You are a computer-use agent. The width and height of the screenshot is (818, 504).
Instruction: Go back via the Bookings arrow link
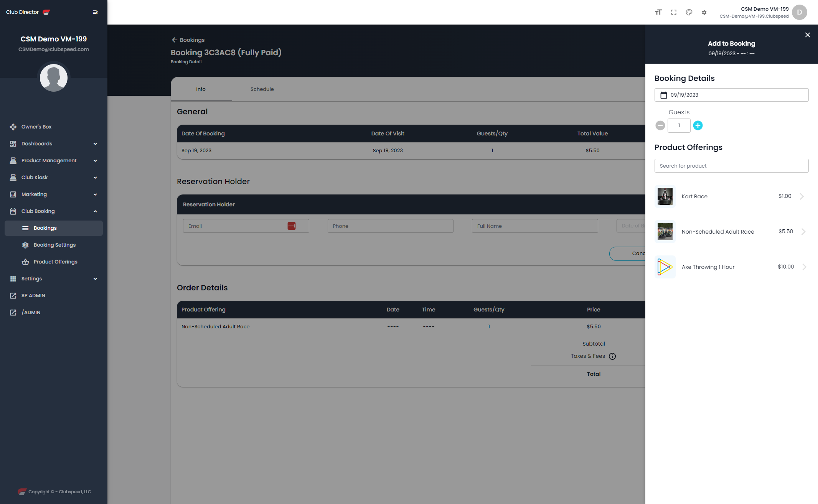(188, 40)
